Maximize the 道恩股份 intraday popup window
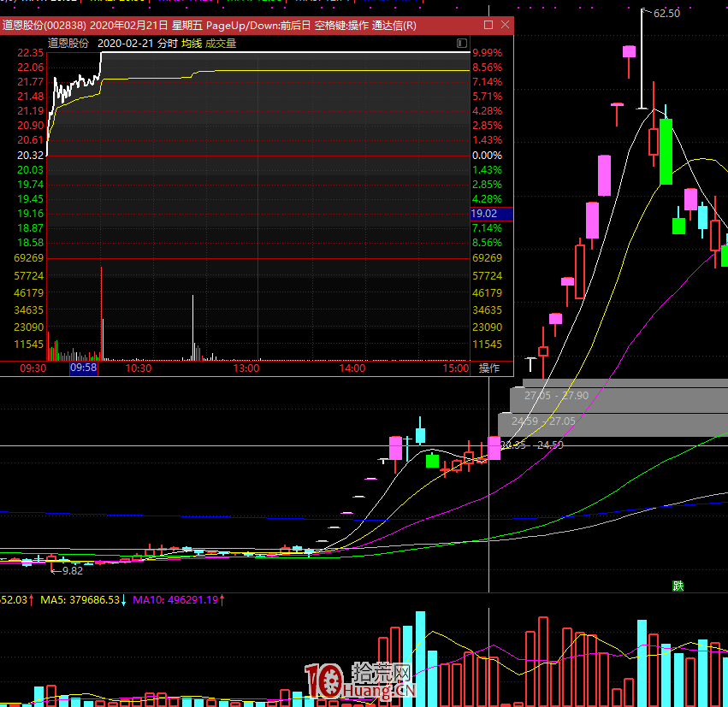The width and height of the screenshot is (728, 707). click(x=488, y=26)
